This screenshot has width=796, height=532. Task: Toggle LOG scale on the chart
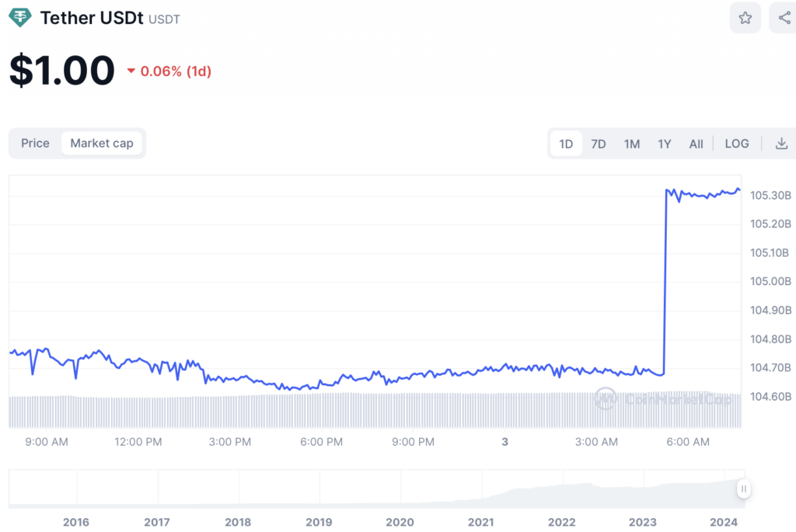click(x=737, y=144)
